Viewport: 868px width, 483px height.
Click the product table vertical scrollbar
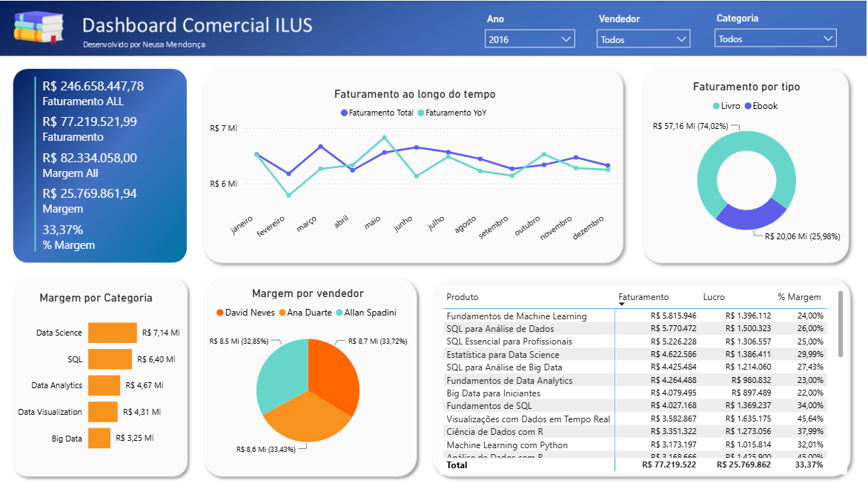point(841,324)
